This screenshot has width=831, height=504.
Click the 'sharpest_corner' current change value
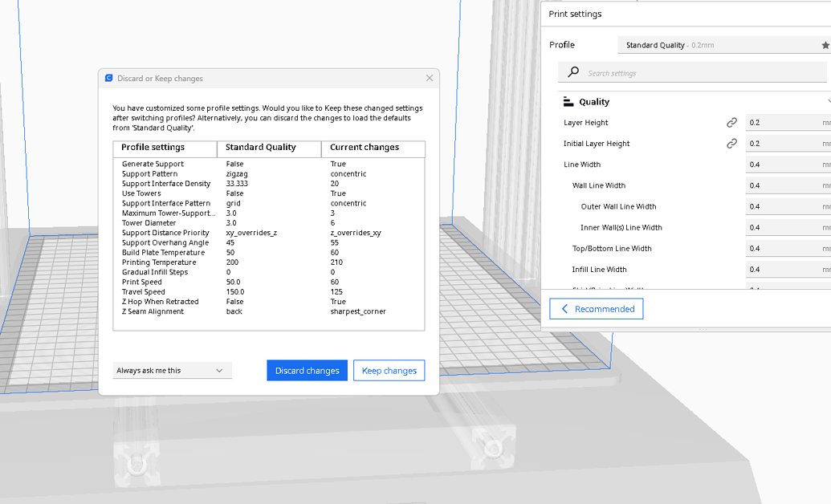[358, 311]
